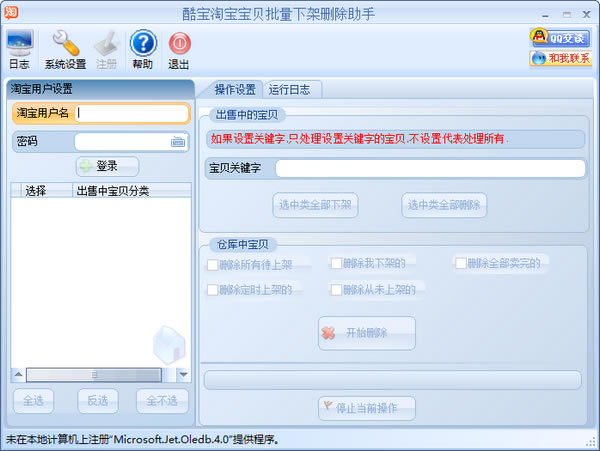This screenshot has width=600, height=451.
Task: Click the 开始删除 start delete button
Action: tap(366, 333)
